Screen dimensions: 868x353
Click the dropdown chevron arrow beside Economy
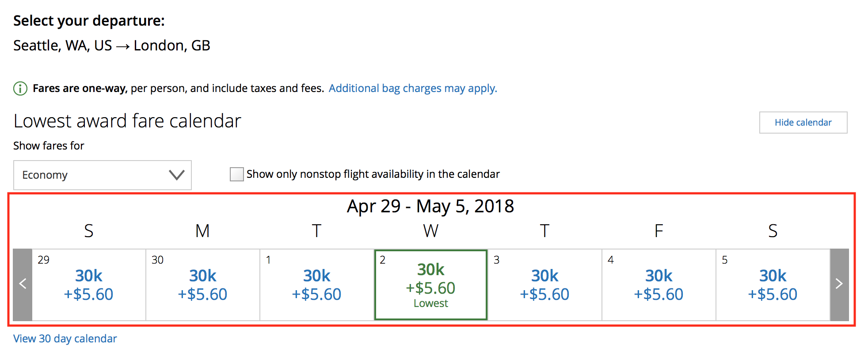pos(177,175)
